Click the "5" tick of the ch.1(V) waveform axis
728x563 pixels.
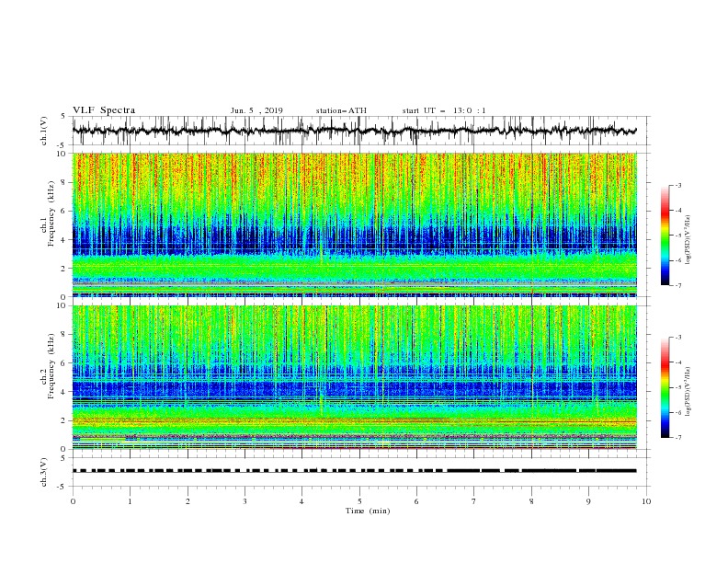pyautogui.click(x=63, y=116)
